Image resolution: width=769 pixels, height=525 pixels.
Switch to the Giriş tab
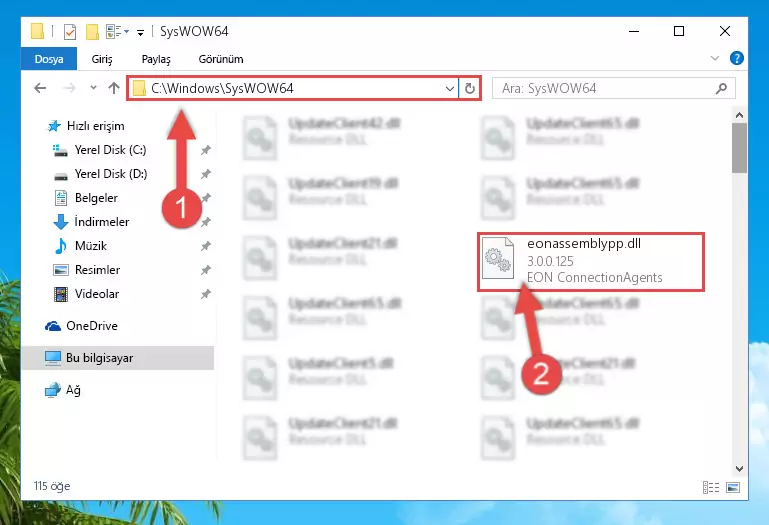coord(102,59)
